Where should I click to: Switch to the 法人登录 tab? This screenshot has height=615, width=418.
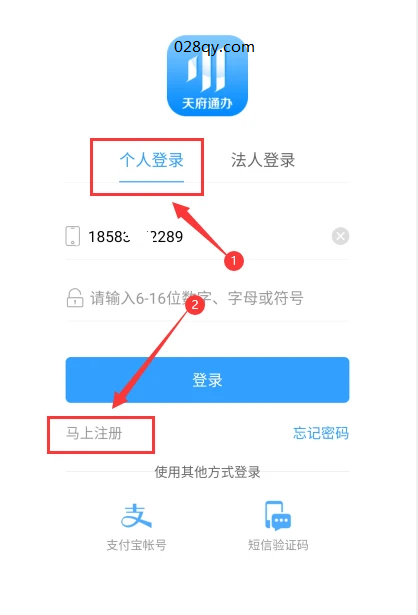(263, 160)
